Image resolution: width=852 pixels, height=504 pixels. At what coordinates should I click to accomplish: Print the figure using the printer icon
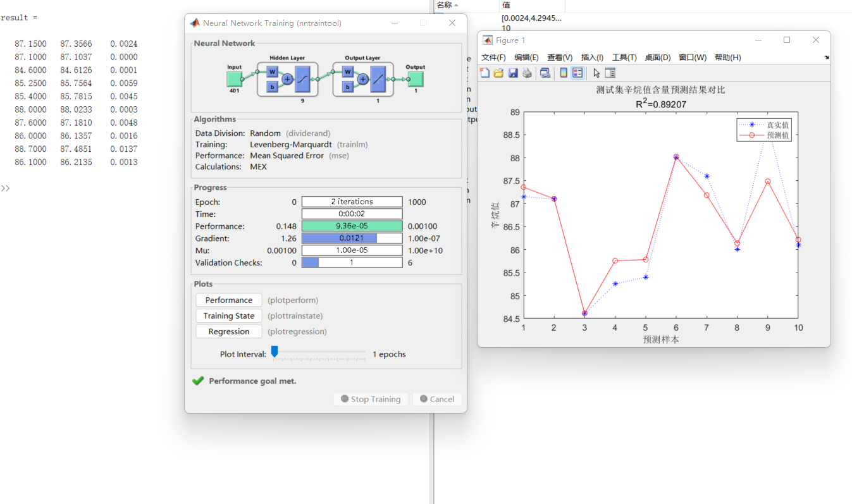point(527,73)
